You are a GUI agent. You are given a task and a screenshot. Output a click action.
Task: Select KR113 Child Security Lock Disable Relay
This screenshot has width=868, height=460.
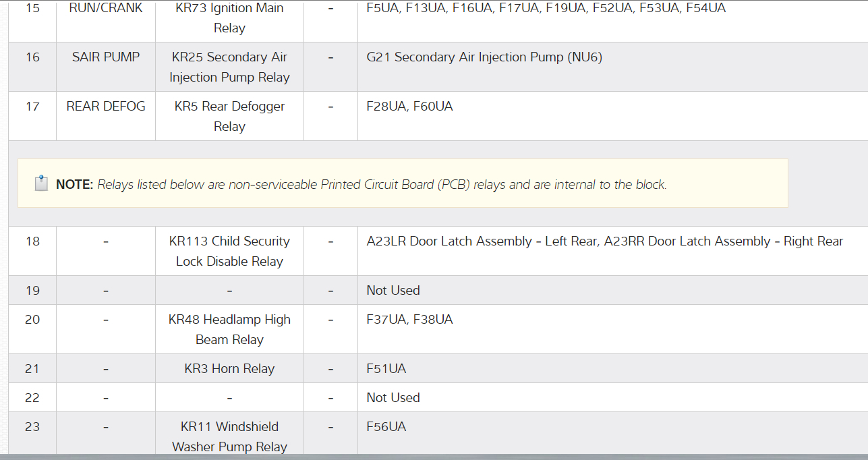point(229,251)
